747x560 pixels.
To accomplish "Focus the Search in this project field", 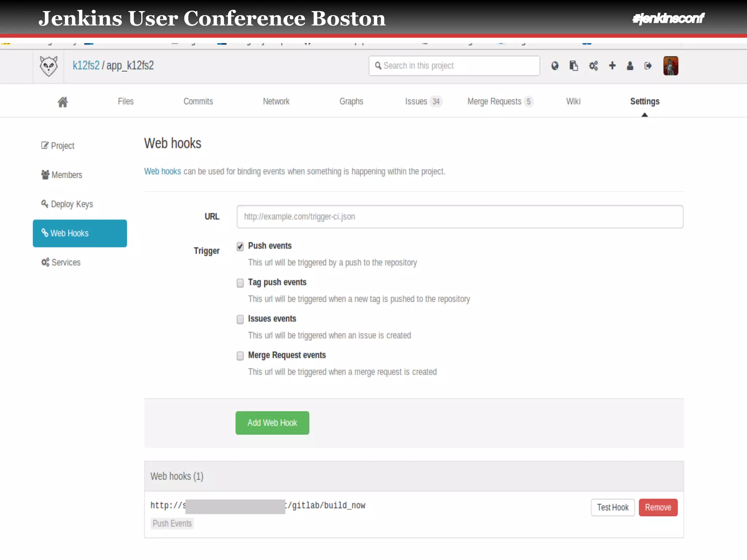I will (454, 66).
